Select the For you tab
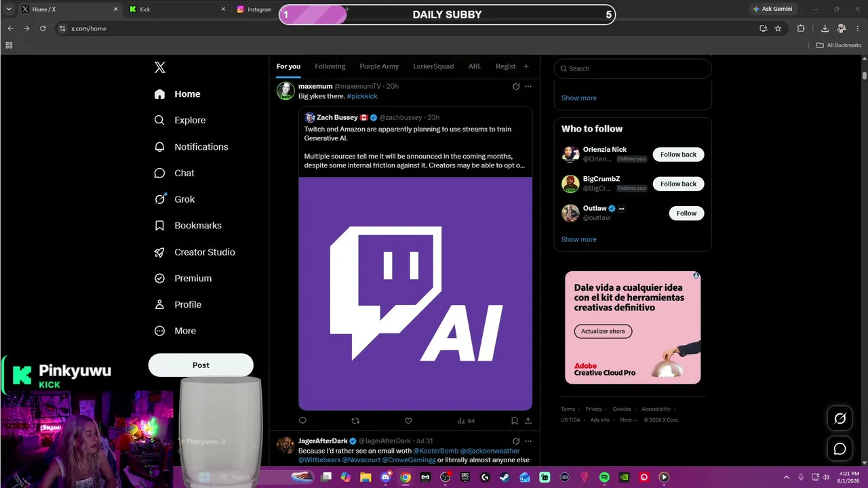868x488 pixels. [288, 66]
